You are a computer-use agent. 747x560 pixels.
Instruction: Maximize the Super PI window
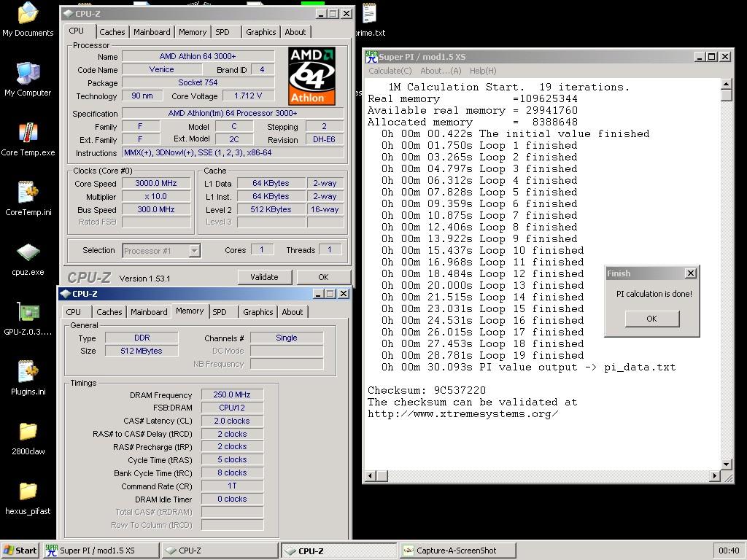(712, 57)
